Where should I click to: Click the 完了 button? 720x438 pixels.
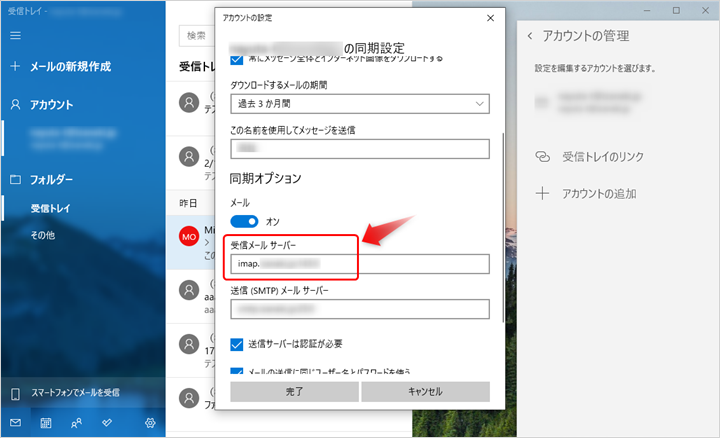click(x=294, y=392)
